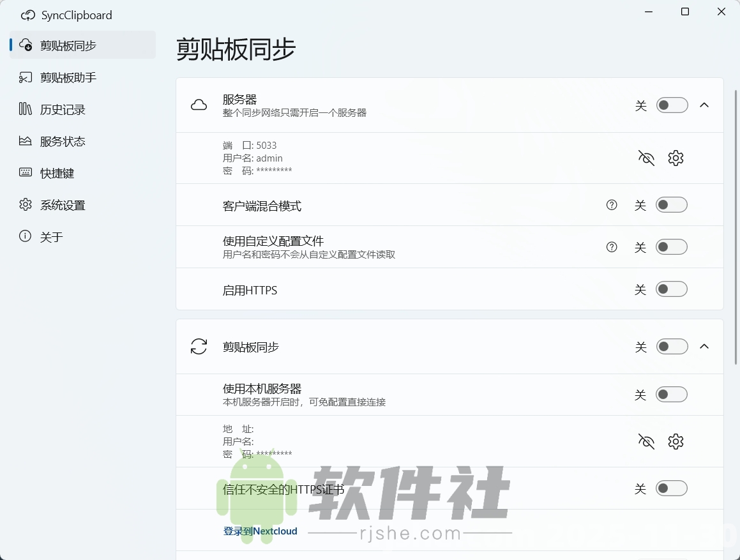Open help for 使用自定义配置文件
The width and height of the screenshot is (740, 560).
611,246
